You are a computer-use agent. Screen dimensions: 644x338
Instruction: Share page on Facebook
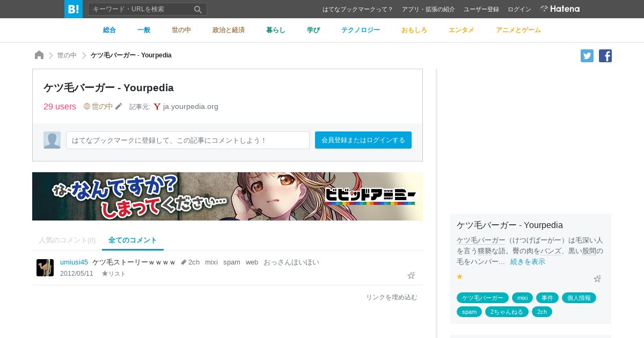coord(605,56)
